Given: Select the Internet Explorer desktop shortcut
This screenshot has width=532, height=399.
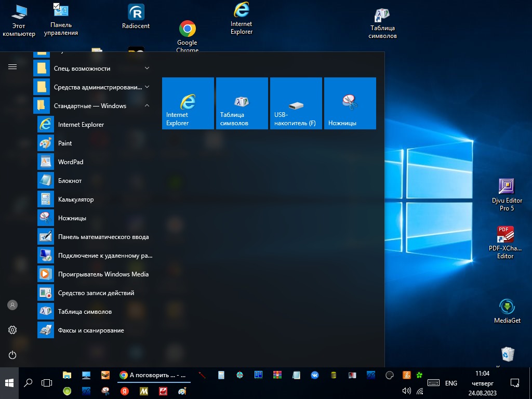Looking at the screenshot, I should coord(242,19).
